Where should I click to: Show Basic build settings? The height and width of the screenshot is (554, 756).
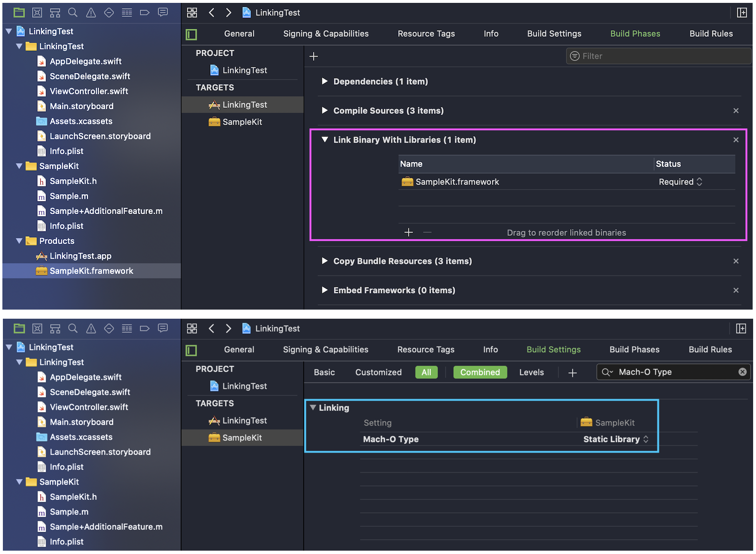click(324, 372)
